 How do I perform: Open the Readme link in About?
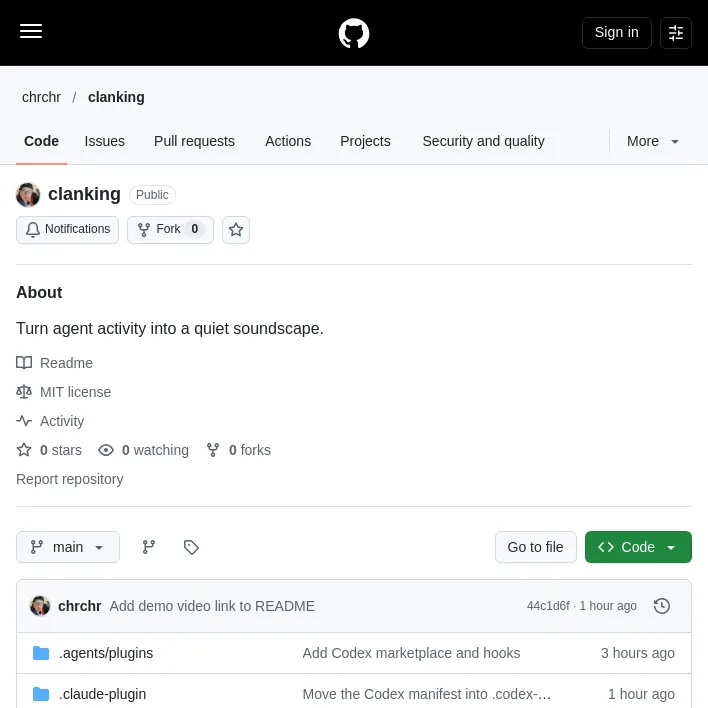click(x=66, y=363)
